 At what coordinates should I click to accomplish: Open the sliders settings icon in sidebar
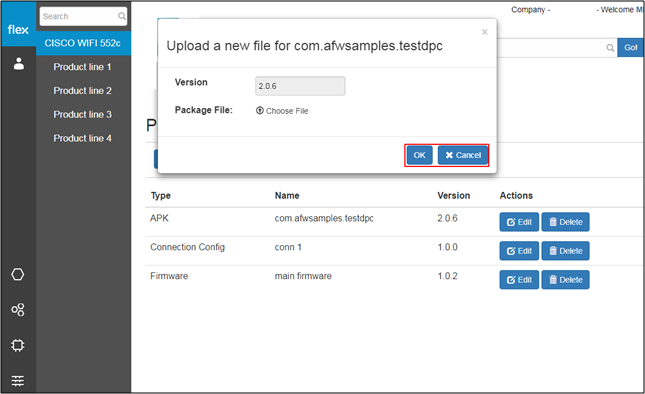[x=18, y=381]
